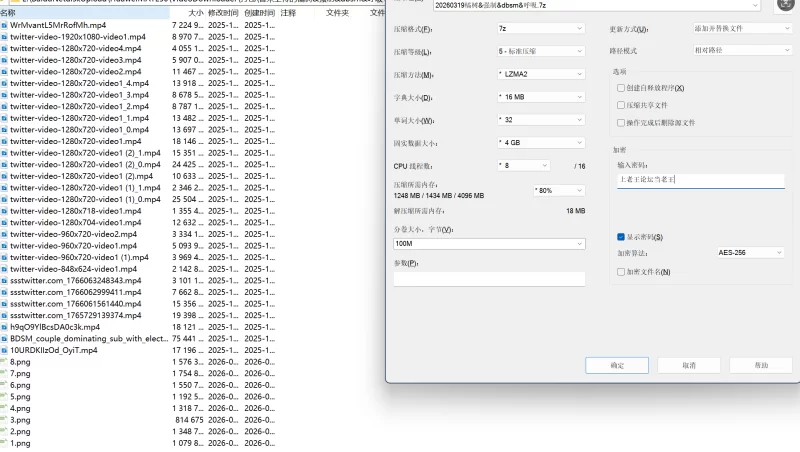This screenshot has width=800, height=452.
Task: Open the memory usage dropdown showing 80%
Action: 559,190
